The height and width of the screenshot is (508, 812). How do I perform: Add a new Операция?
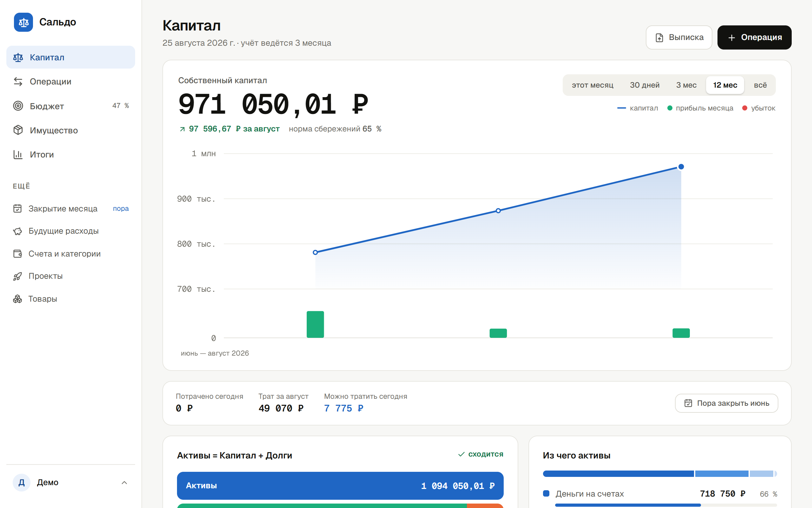[754, 37]
